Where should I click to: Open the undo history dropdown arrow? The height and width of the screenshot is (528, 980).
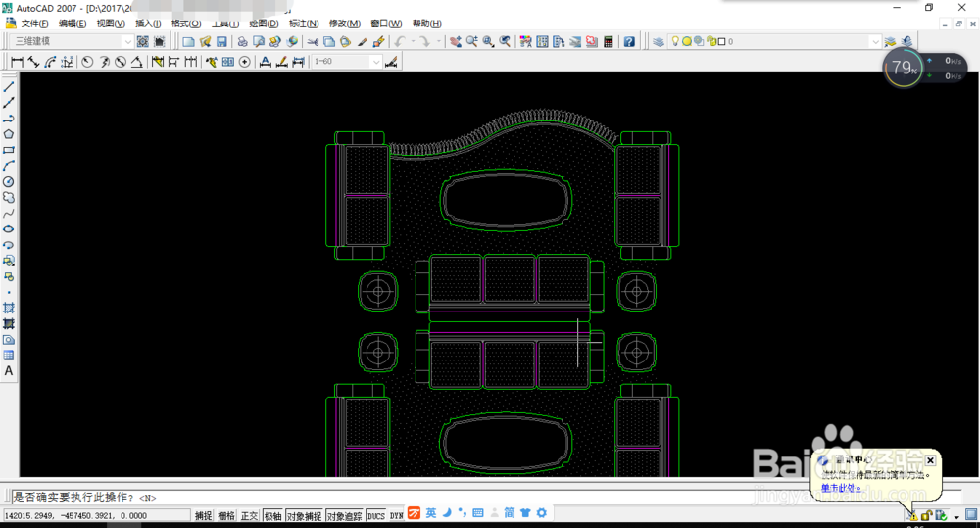[x=413, y=42]
